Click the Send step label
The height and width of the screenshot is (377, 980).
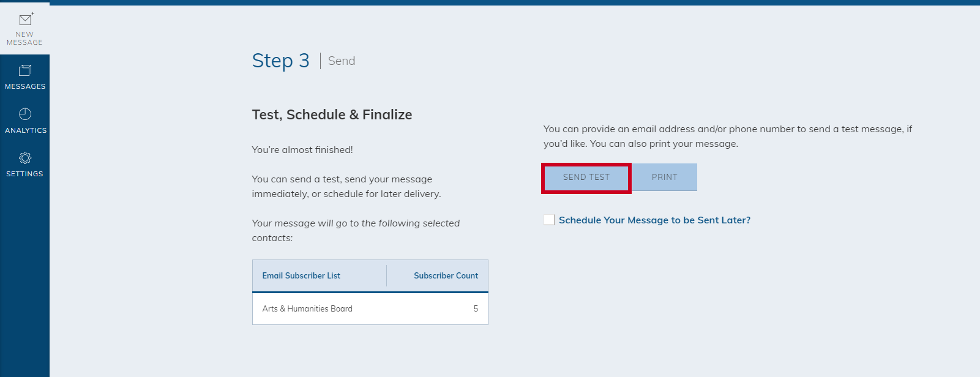342,61
